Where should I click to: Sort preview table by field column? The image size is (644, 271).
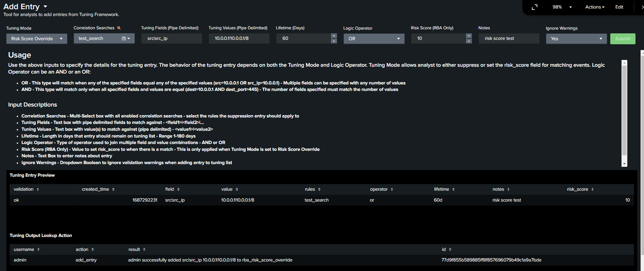click(x=172, y=189)
